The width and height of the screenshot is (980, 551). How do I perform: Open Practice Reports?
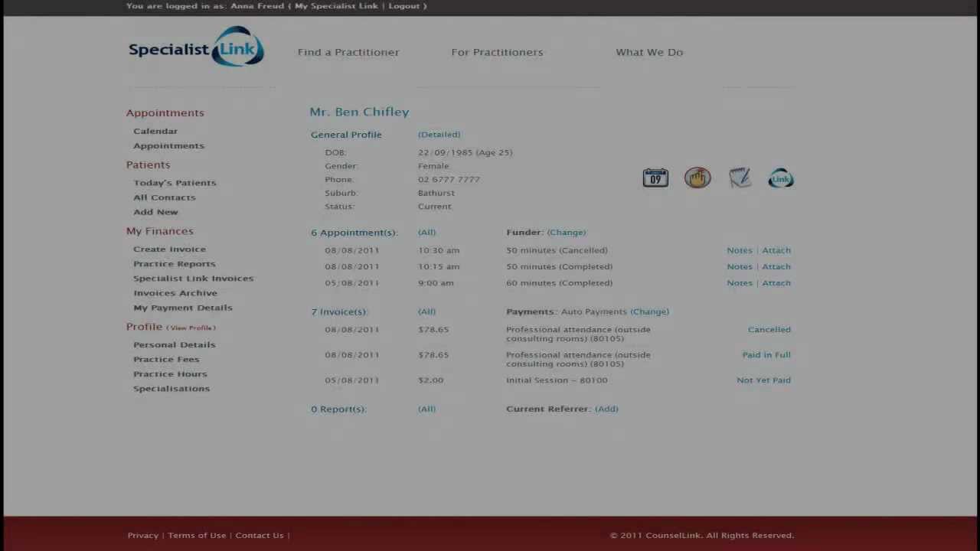[x=175, y=264]
